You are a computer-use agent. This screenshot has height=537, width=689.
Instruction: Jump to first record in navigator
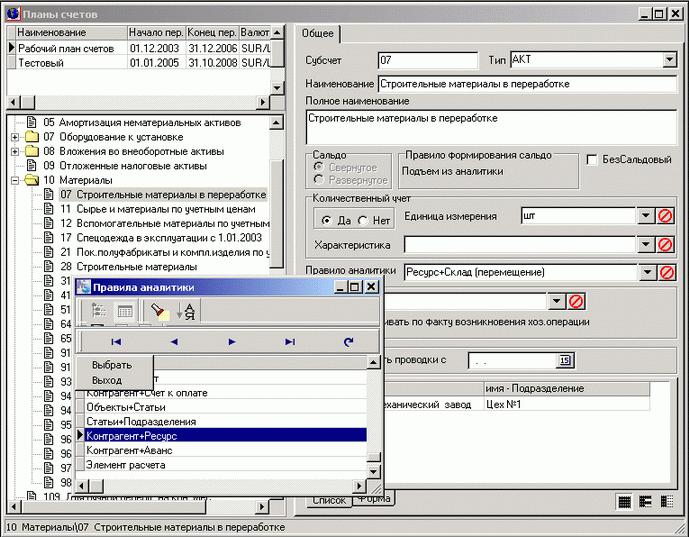tap(116, 342)
